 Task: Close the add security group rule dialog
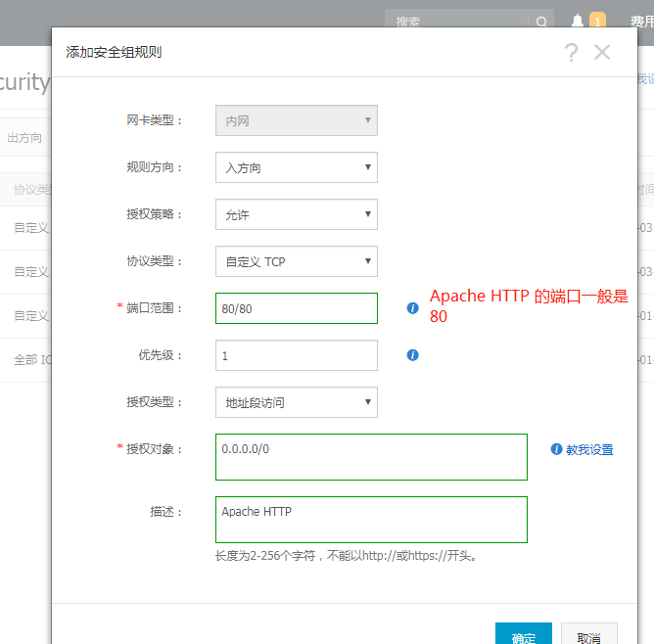tap(602, 53)
